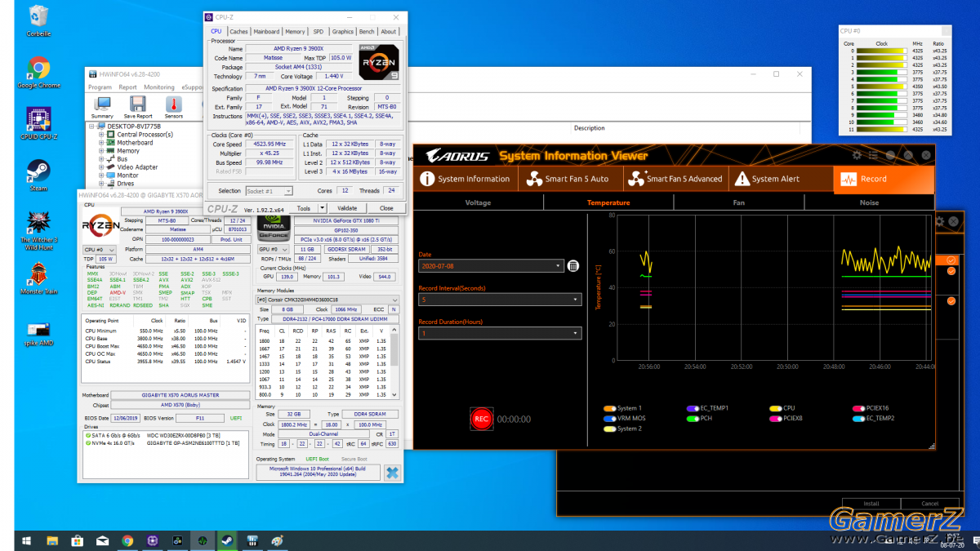Click the list icon in the SIV title bar

pyautogui.click(x=874, y=155)
